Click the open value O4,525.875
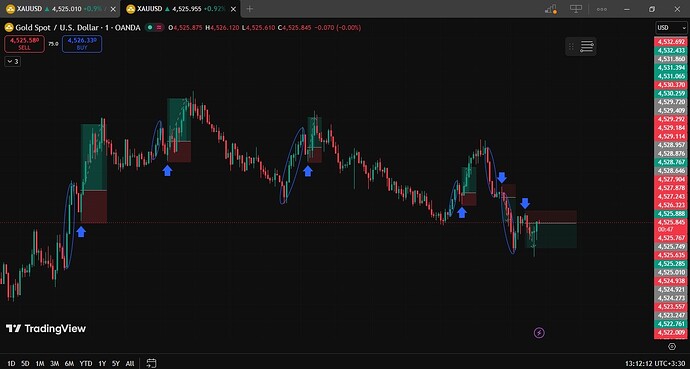 [x=185, y=28]
